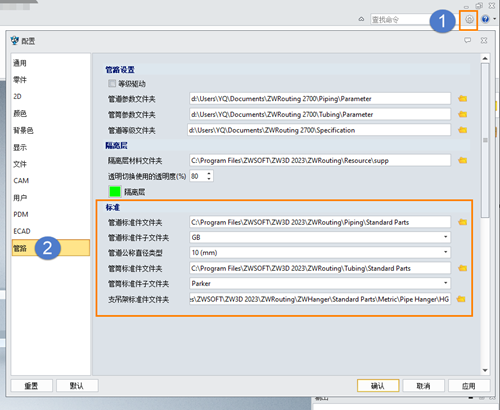Open settings gear icon at top right
500x410 pixels.
click(469, 20)
